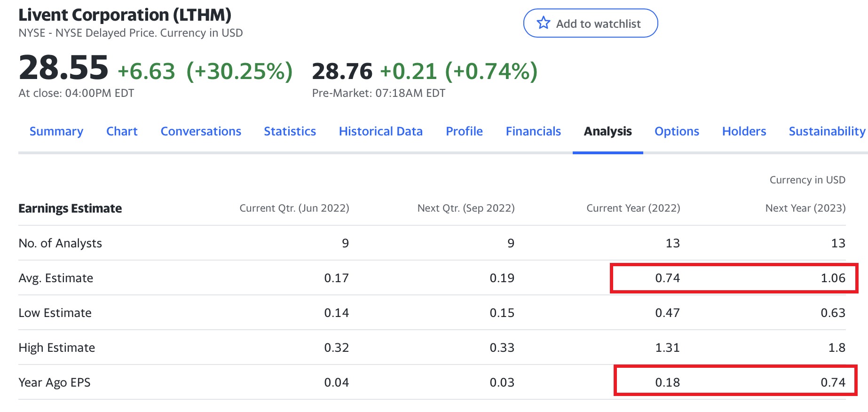
Task: Click the active Analysis tab
Action: 608,131
